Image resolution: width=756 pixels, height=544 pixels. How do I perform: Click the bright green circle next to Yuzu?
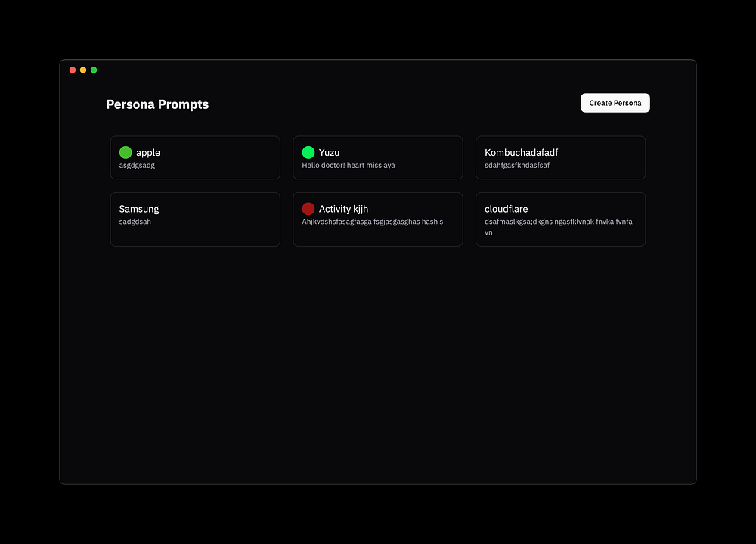coord(308,152)
